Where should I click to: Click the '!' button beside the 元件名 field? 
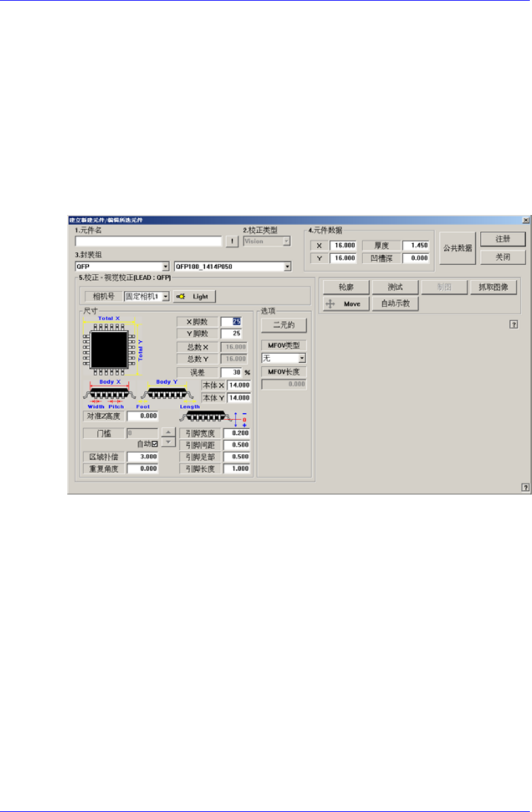(232, 241)
